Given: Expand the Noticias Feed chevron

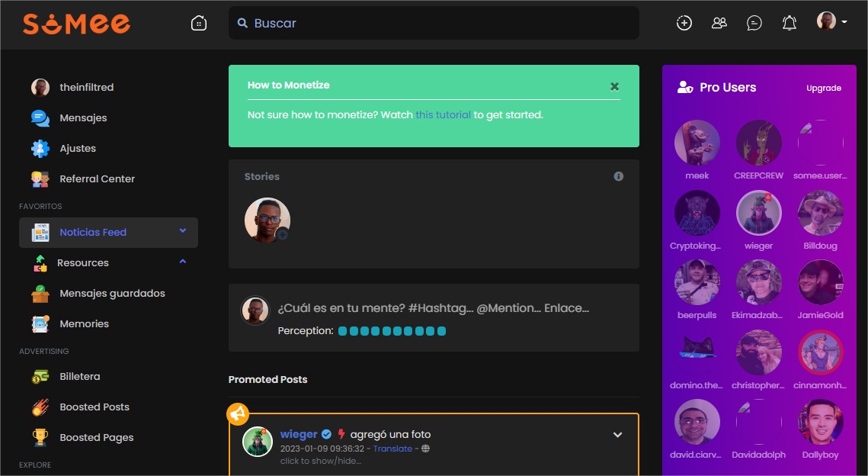Looking at the screenshot, I should [183, 230].
